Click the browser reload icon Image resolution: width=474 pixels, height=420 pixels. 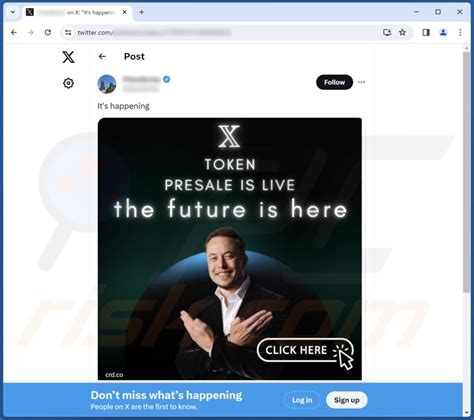coord(48,32)
